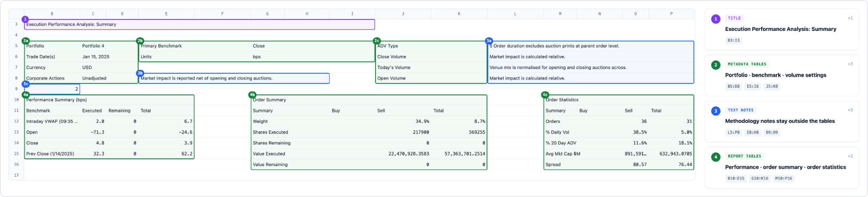Viewport: 868px width, 197px height.
Task: Click the "-24.6" value cell
Action: [x=166, y=132]
